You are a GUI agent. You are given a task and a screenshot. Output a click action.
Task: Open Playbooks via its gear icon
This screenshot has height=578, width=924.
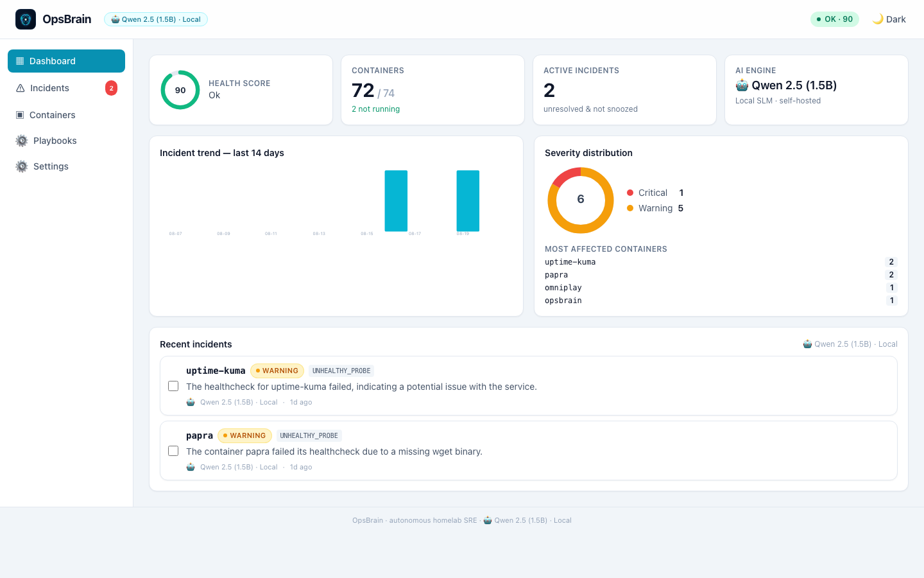(x=22, y=141)
